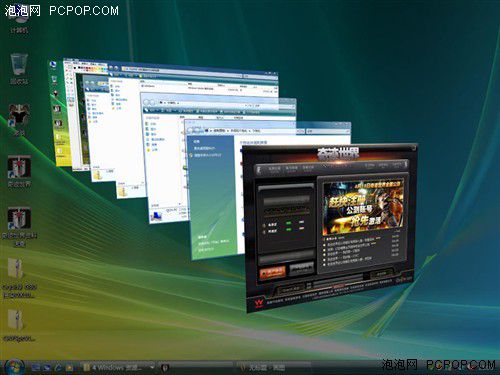Open the warrior character game shortcut
Screen dimensions: 500x375
[x=19, y=119]
